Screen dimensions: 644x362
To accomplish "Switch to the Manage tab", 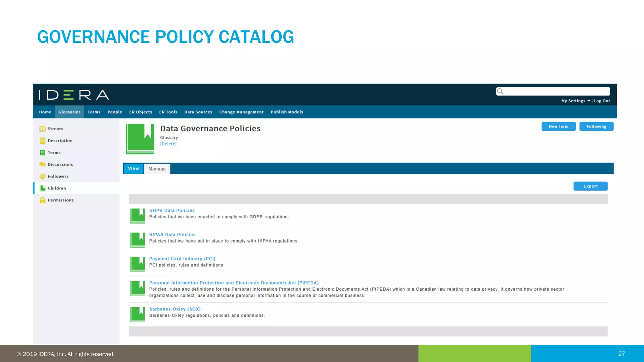I will tap(157, 169).
